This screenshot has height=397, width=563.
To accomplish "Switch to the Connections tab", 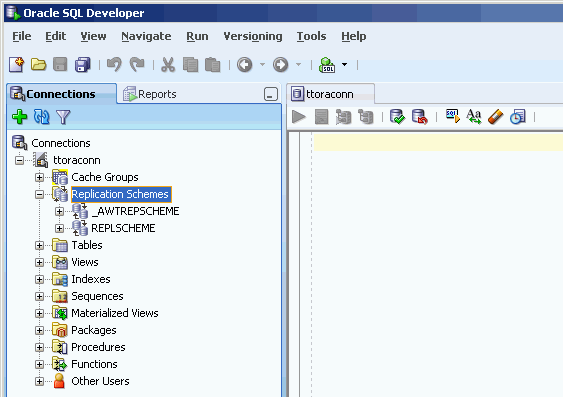I will [61, 94].
